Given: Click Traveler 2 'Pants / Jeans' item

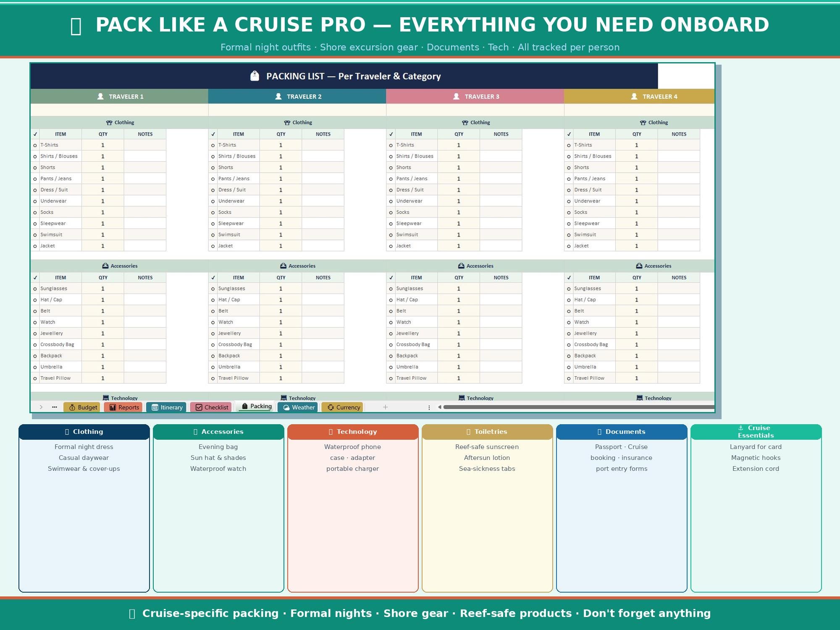Looking at the screenshot, I should [234, 178].
